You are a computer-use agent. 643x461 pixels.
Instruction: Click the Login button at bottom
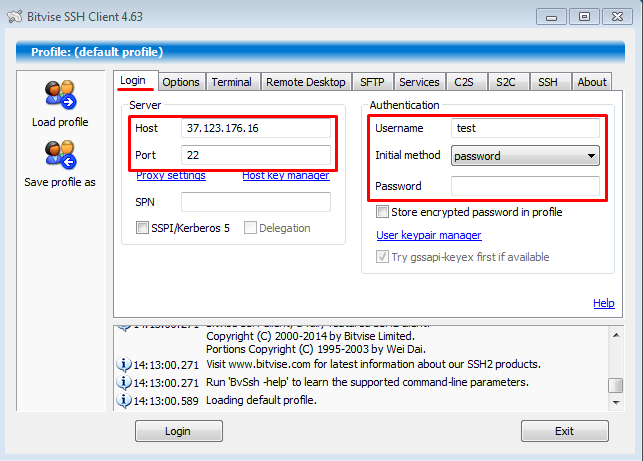tap(179, 431)
